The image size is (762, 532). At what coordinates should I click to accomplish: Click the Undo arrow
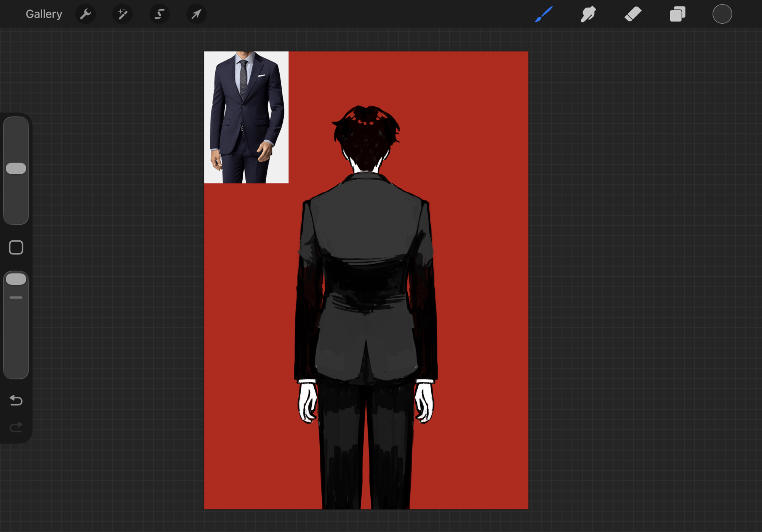[x=16, y=400]
